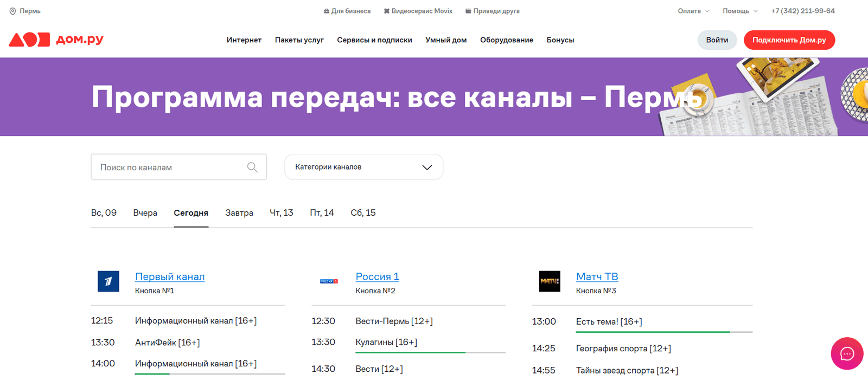Viewport: 868px width, 387px height.
Task: Click the search magnifier icon
Action: (252, 167)
